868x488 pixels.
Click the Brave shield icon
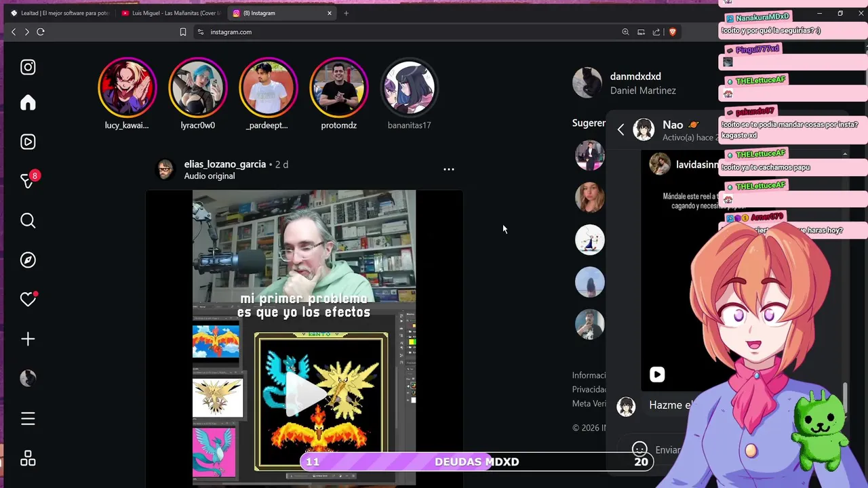pos(673,32)
